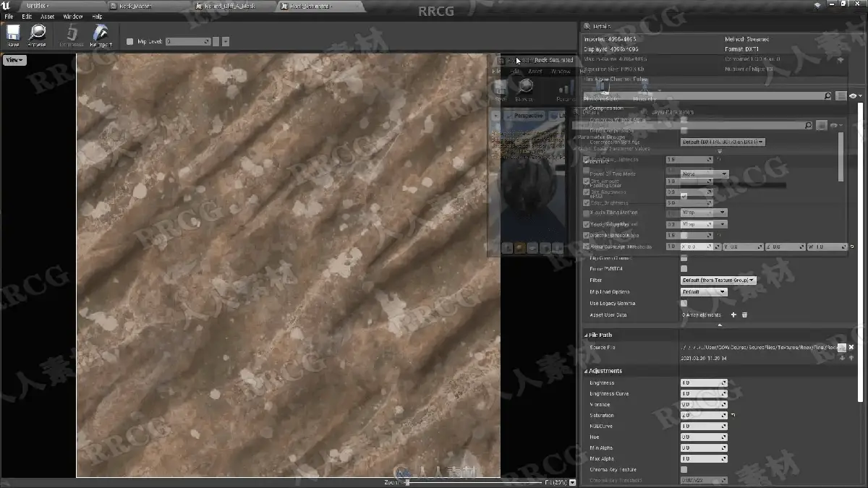This screenshot has height=488, width=868.
Task: Toggle Defer Compression checkbox
Action: click(x=684, y=131)
